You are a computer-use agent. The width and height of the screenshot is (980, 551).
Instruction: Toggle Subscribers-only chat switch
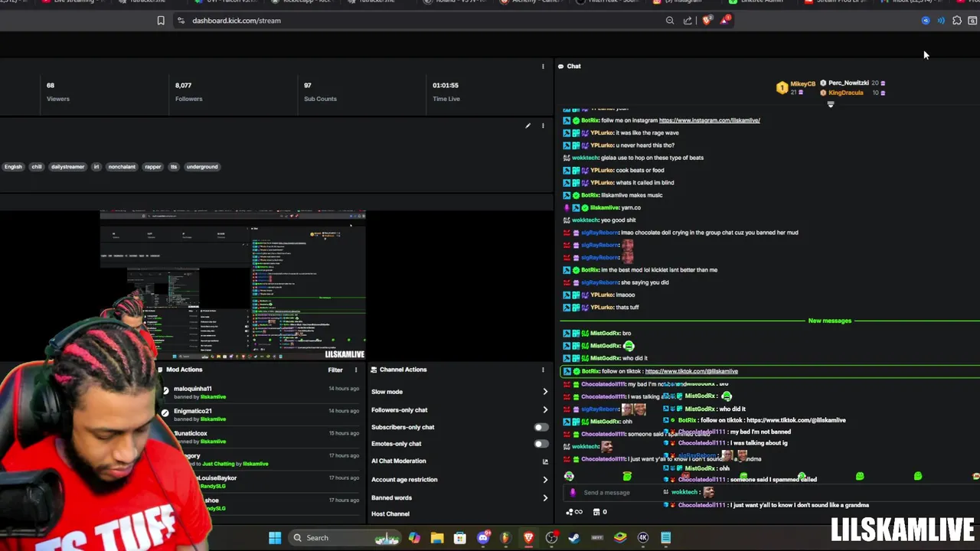tap(541, 428)
